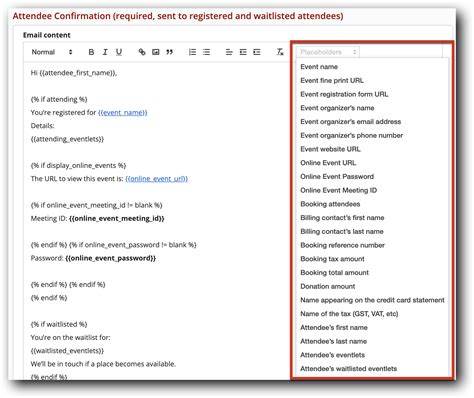This screenshot has height=398, width=474.
Task: Apply blockquote formatting
Action: pyautogui.click(x=170, y=52)
